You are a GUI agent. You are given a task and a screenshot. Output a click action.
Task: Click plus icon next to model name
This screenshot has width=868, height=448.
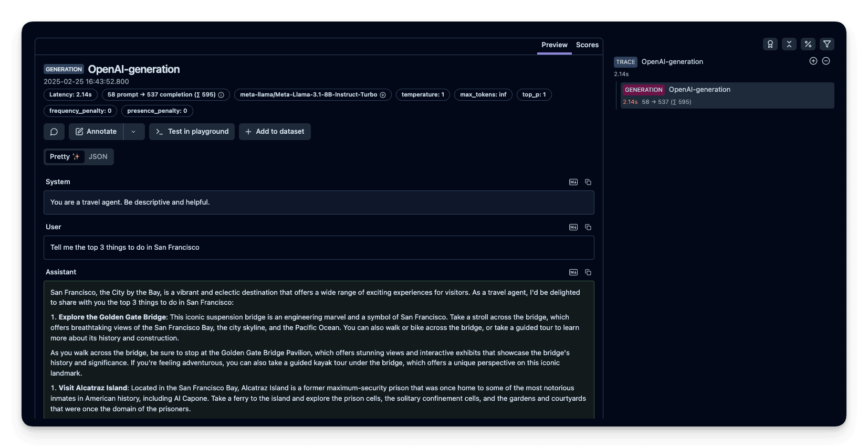(x=383, y=95)
